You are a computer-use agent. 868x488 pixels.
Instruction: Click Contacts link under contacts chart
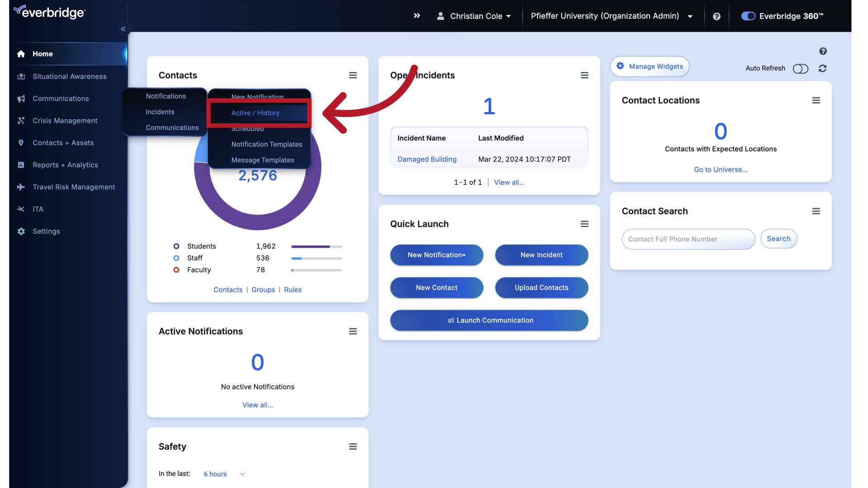click(228, 290)
